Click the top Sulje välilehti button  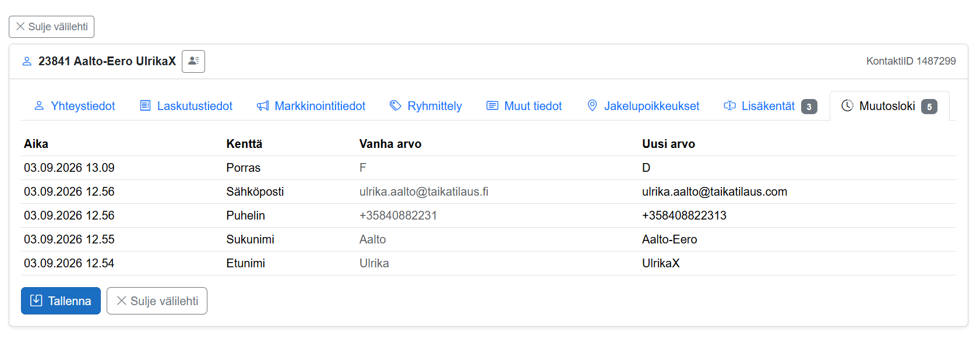pyautogui.click(x=51, y=27)
